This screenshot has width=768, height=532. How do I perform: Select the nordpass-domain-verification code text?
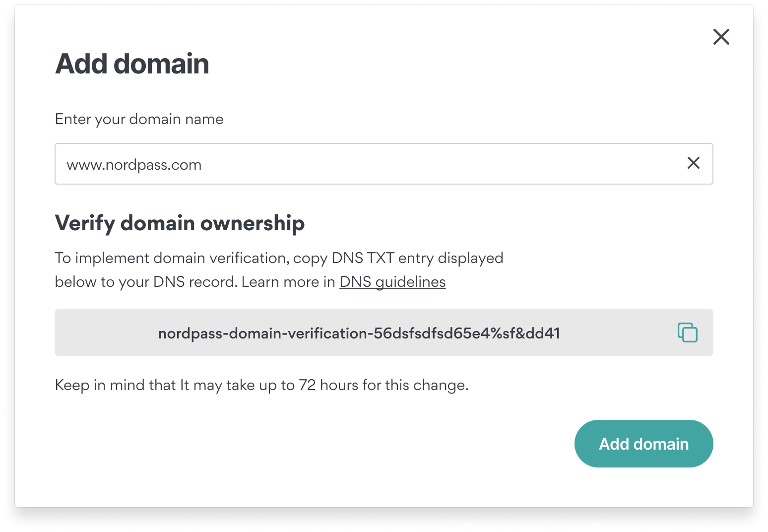pos(359,333)
